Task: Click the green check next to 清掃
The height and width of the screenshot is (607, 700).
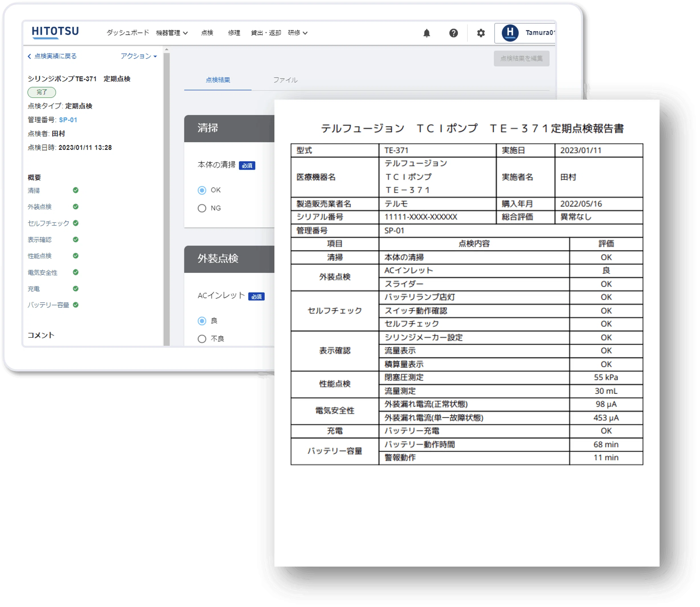Action: 75,190
